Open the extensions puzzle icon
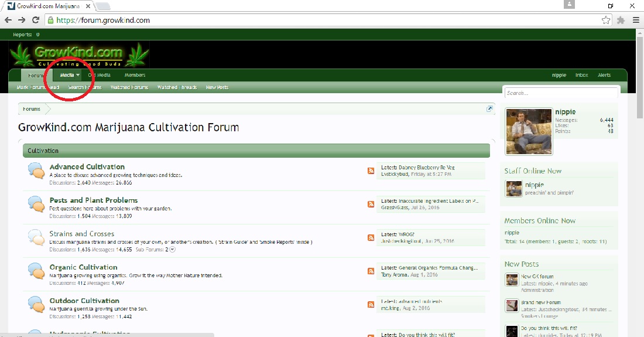The width and height of the screenshot is (644, 337). click(621, 20)
